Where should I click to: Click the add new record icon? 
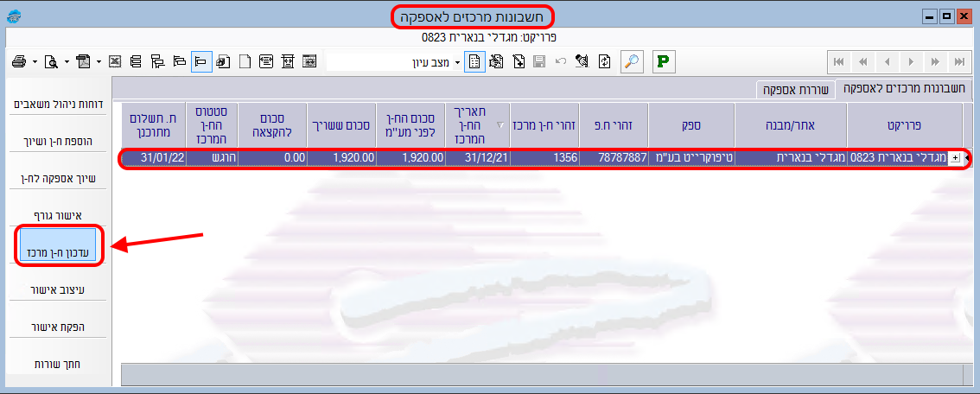pos(519,61)
